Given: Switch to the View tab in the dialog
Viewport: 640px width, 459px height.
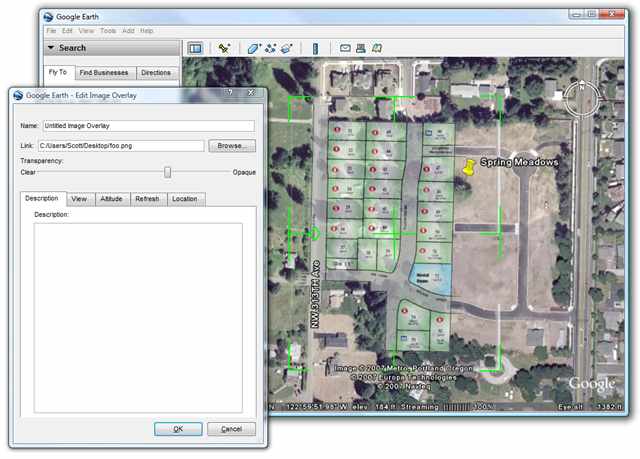Looking at the screenshot, I should point(79,199).
